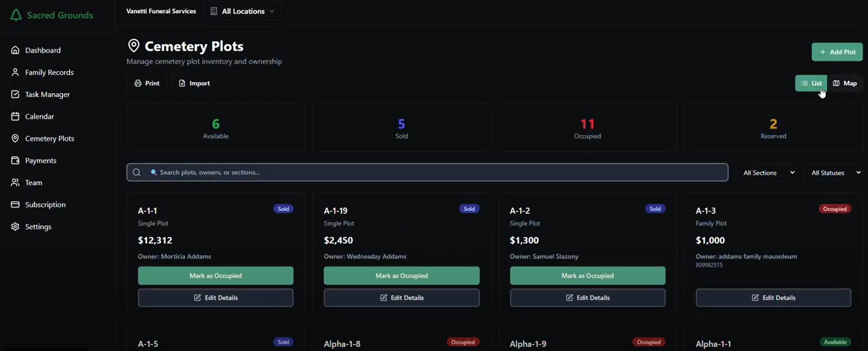Mark plot A-1-1 as Occupied
The image size is (868, 351).
tap(215, 276)
